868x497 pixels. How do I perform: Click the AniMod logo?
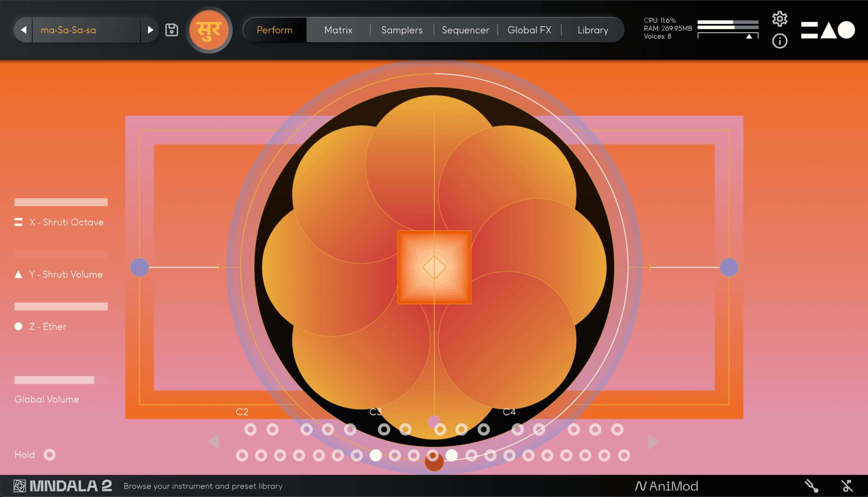pos(666,486)
